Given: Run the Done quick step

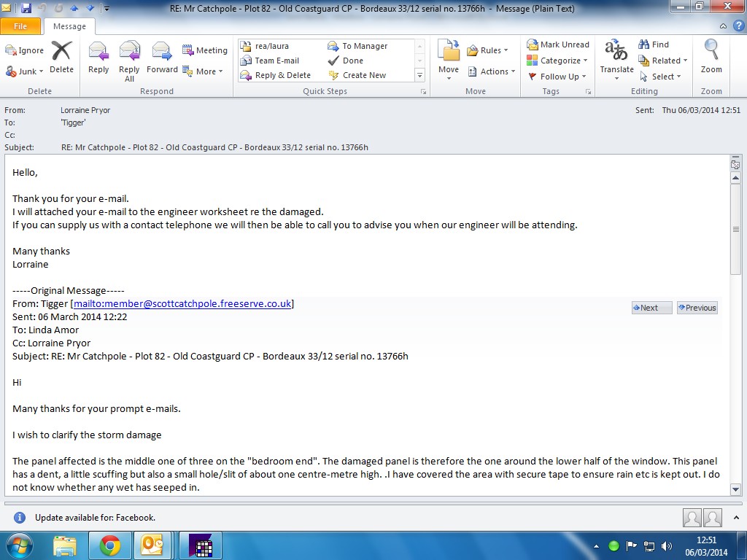Looking at the screenshot, I should click(x=346, y=61).
